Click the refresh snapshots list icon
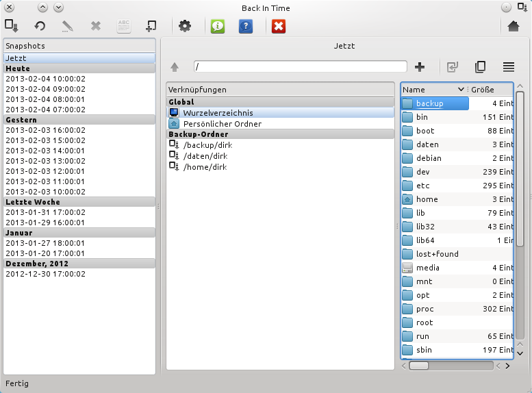 tap(40, 26)
